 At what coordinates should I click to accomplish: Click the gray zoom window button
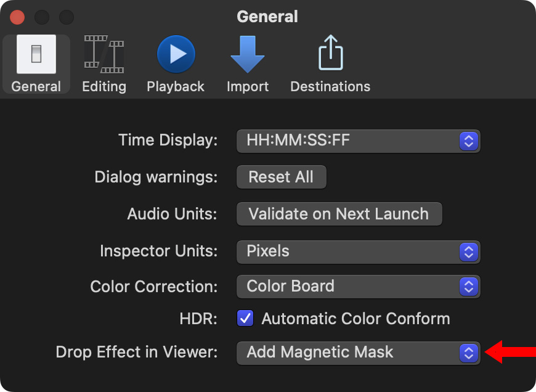coord(66,17)
